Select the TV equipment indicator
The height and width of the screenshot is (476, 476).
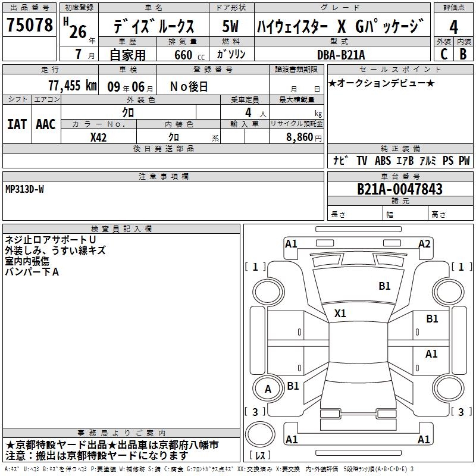coord(362,161)
